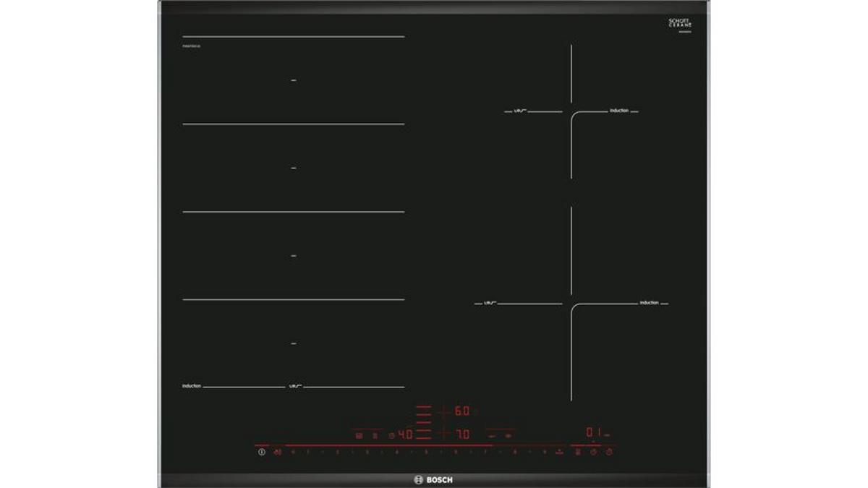The image size is (868, 488).
Task: Tap the PowerBoost symbol after the 9
Action: pyautogui.click(x=558, y=452)
